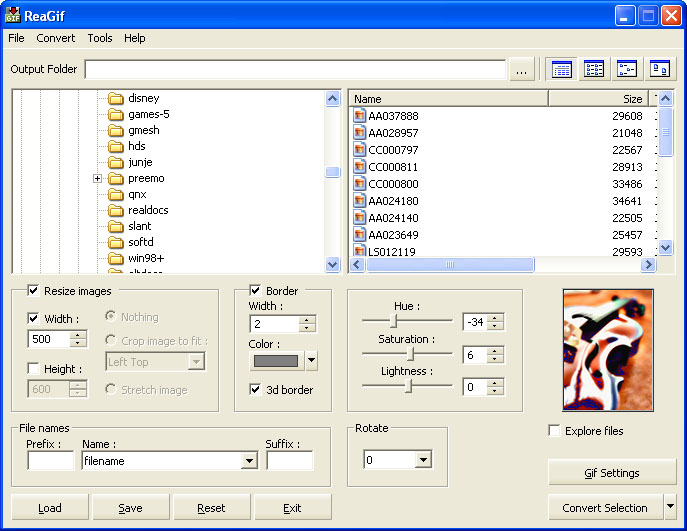Click the output folder browse (...) button
Image resolution: width=687 pixels, height=531 pixels.
[521, 70]
